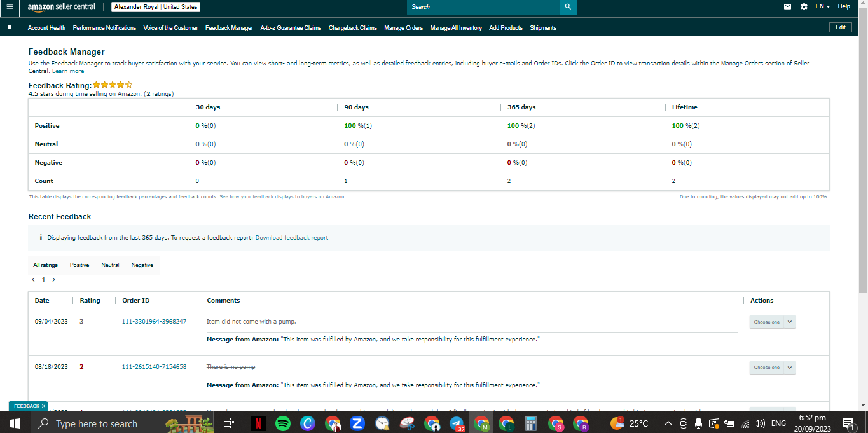This screenshot has width=868, height=433.
Task: Open Canva app in the taskbar
Action: click(308, 423)
